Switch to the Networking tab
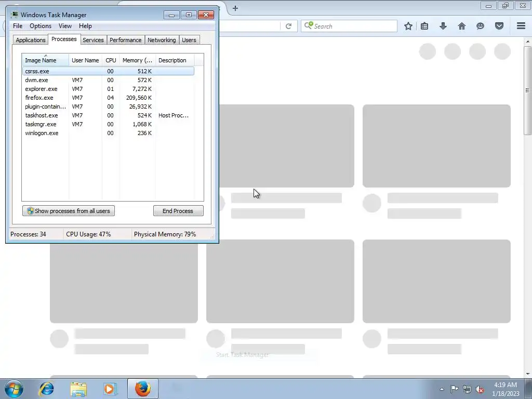532x399 pixels. click(x=162, y=40)
